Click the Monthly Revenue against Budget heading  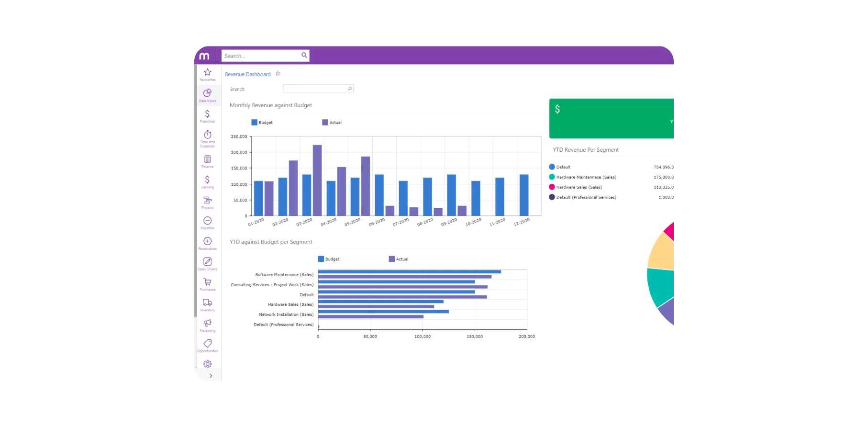click(271, 105)
